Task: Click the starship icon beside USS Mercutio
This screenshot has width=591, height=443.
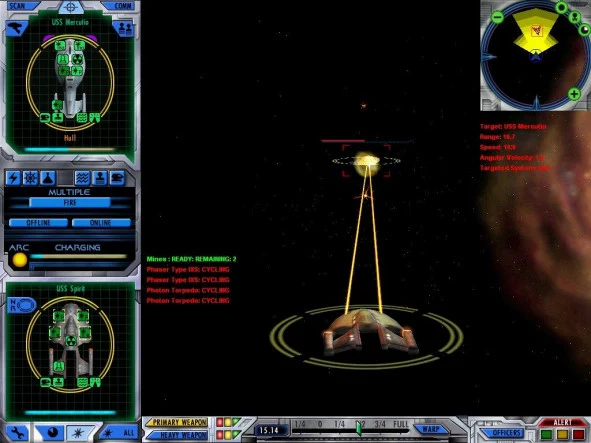Action: tap(16, 29)
